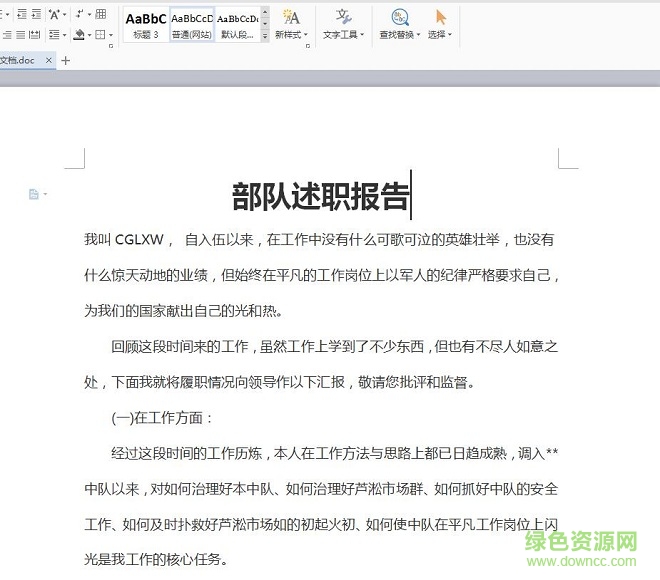Screen dimensions: 660x580
Task: Apply the 普通(网站) style
Action: [x=192, y=24]
